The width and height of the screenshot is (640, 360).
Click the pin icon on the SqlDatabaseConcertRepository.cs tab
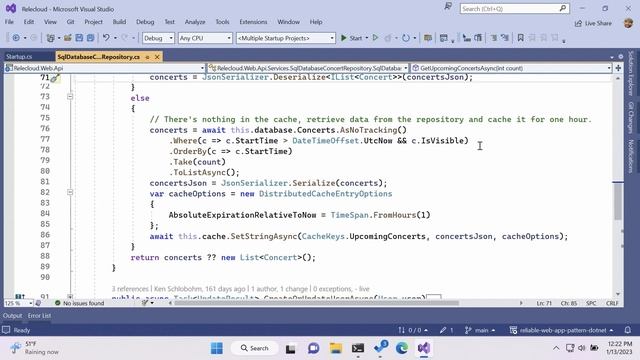pos(147,57)
